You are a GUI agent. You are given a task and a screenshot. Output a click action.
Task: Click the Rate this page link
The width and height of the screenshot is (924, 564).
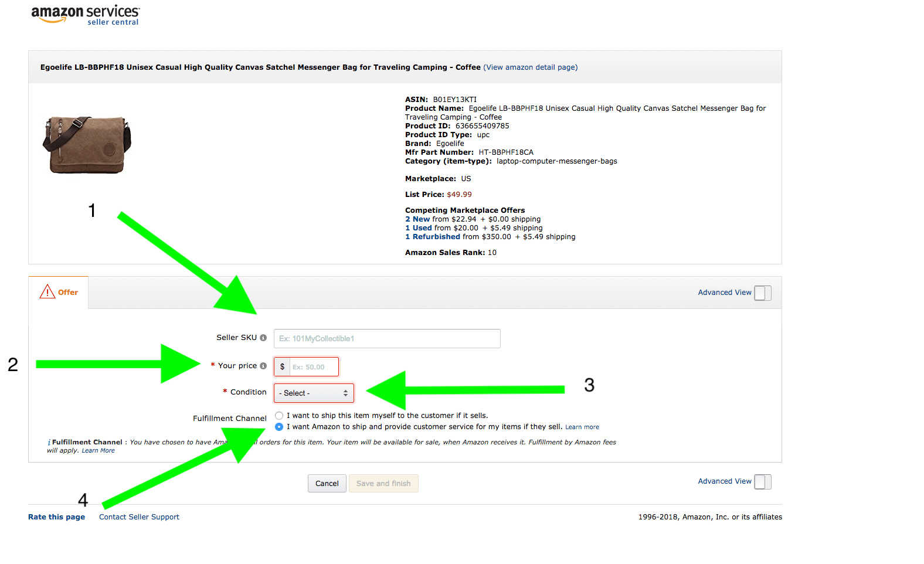point(56,517)
